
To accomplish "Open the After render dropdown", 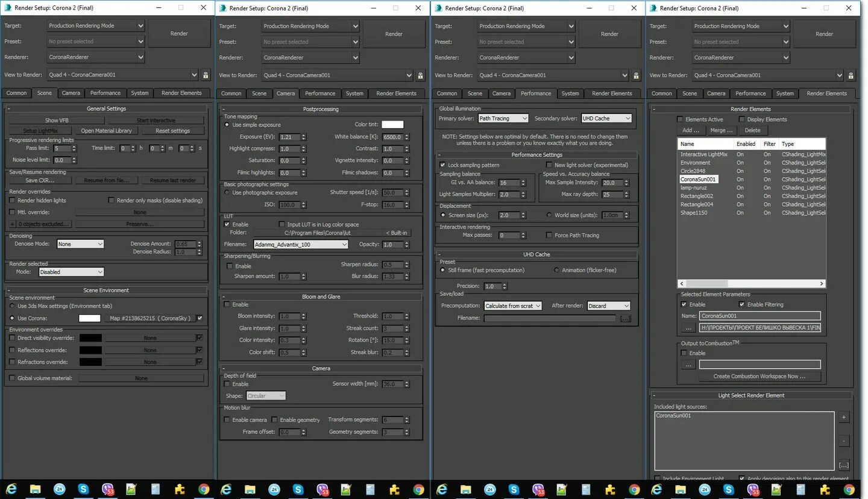I will tap(609, 306).
